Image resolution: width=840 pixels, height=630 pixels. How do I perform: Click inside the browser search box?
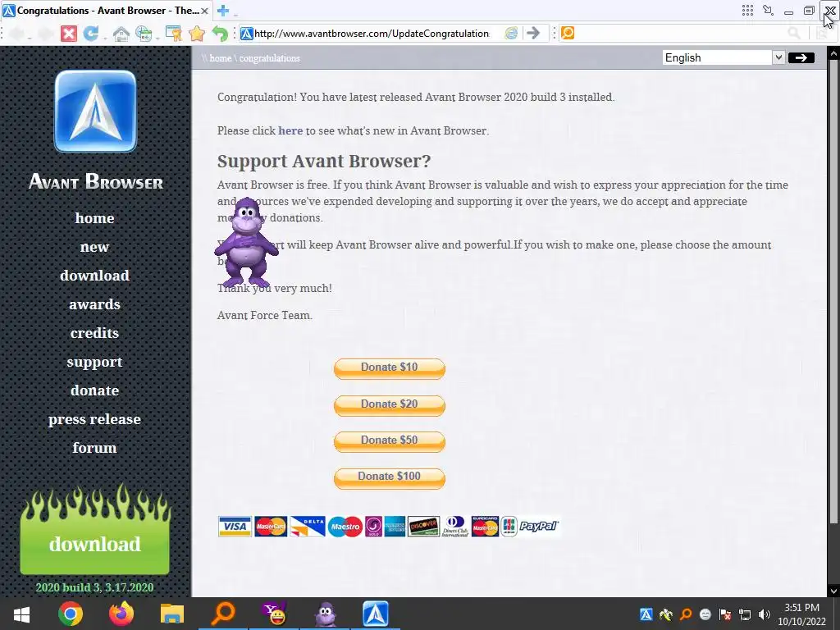click(680, 33)
